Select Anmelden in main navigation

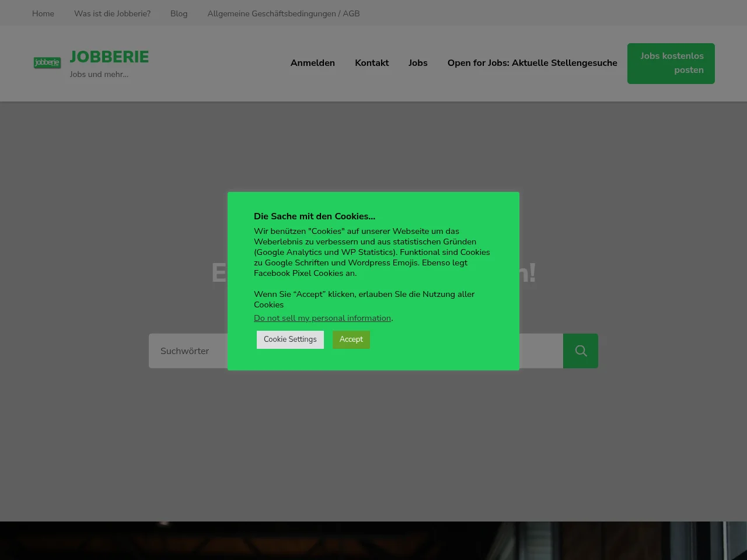(313, 63)
